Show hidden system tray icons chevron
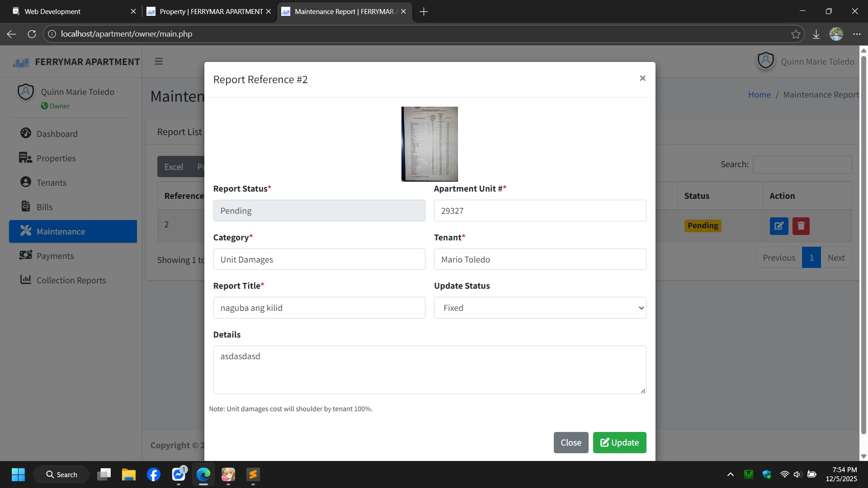Viewport: 868px width, 488px height. 730,474
